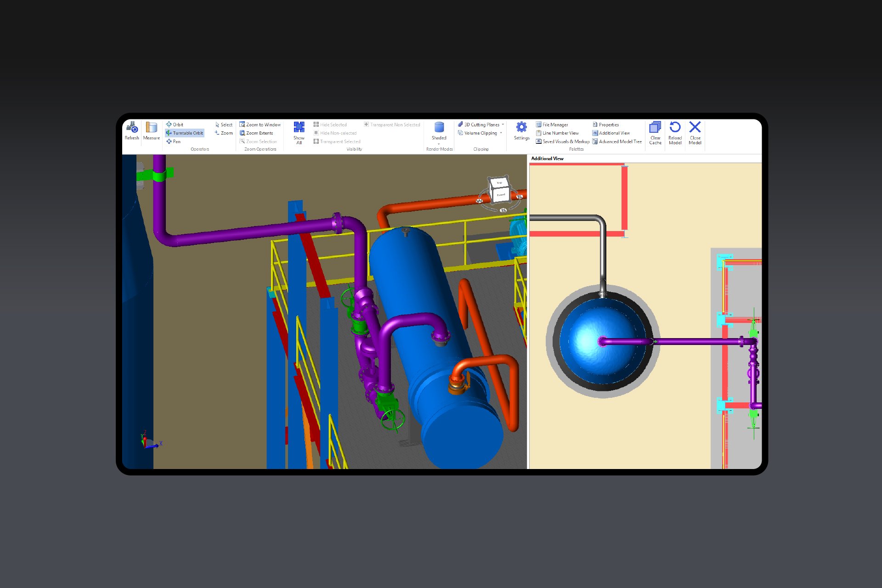This screenshot has width=882, height=588.
Task: Open the Advanced Model Tree palette
Action: click(x=620, y=141)
